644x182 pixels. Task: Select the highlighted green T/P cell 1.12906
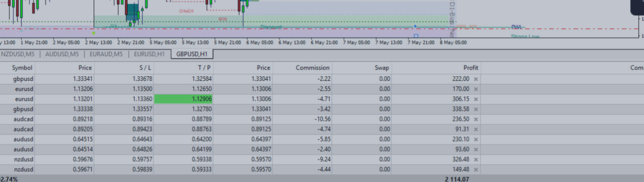tap(183, 99)
